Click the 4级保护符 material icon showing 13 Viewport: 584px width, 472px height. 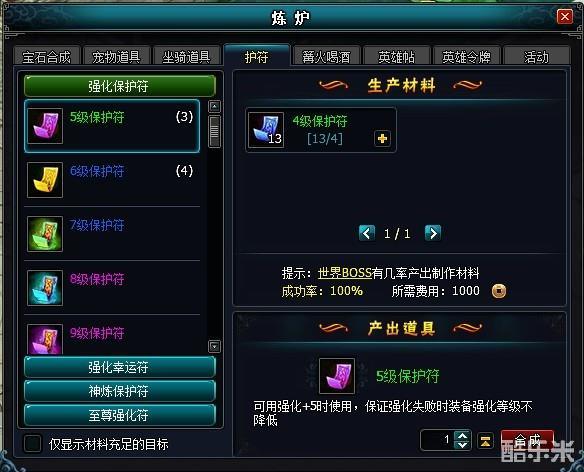click(266, 130)
